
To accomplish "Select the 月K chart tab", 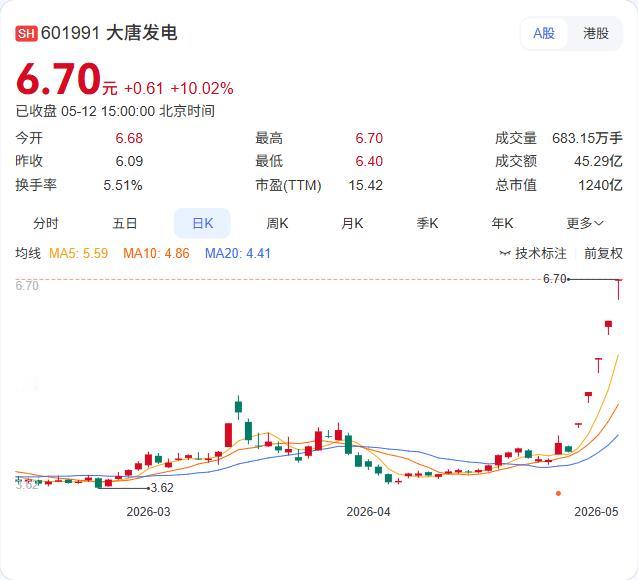I will (x=352, y=223).
